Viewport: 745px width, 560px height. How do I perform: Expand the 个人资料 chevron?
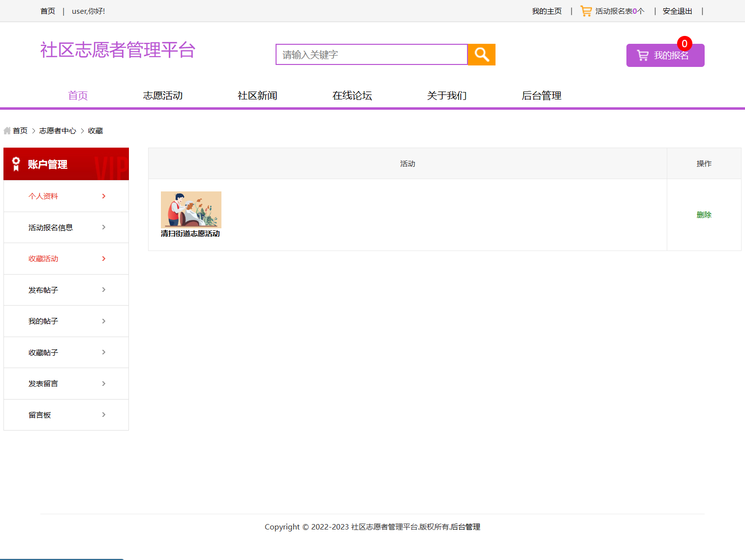[x=103, y=196]
